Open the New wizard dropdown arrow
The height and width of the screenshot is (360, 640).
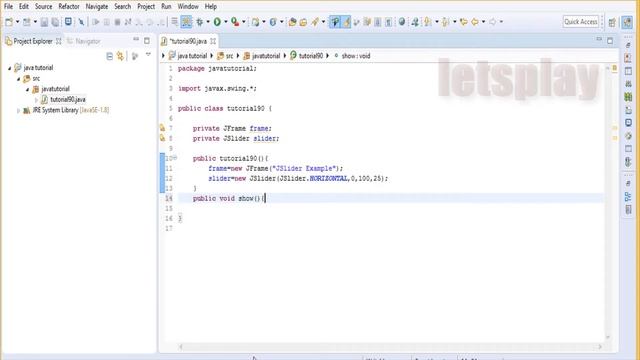coord(18,22)
